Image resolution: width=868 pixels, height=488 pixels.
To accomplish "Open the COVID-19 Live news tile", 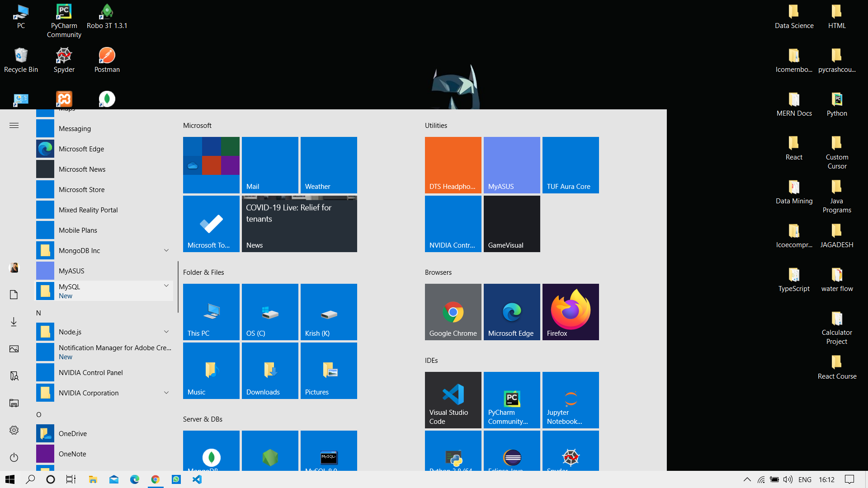I will (299, 224).
